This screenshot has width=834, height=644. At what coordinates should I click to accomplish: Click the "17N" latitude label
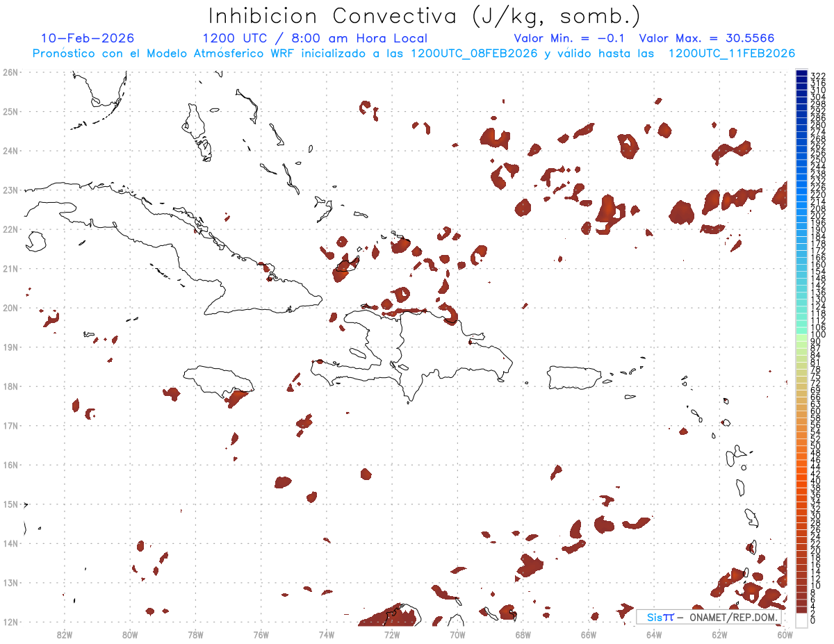coord(10,425)
